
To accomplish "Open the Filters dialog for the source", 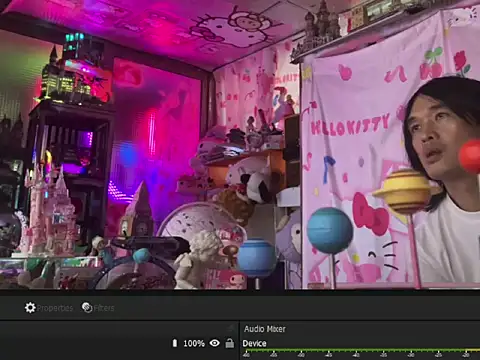I will coord(98,308).
